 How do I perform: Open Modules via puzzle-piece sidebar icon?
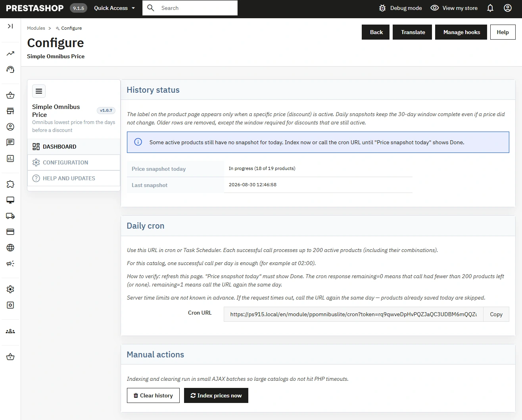[10, 184]
